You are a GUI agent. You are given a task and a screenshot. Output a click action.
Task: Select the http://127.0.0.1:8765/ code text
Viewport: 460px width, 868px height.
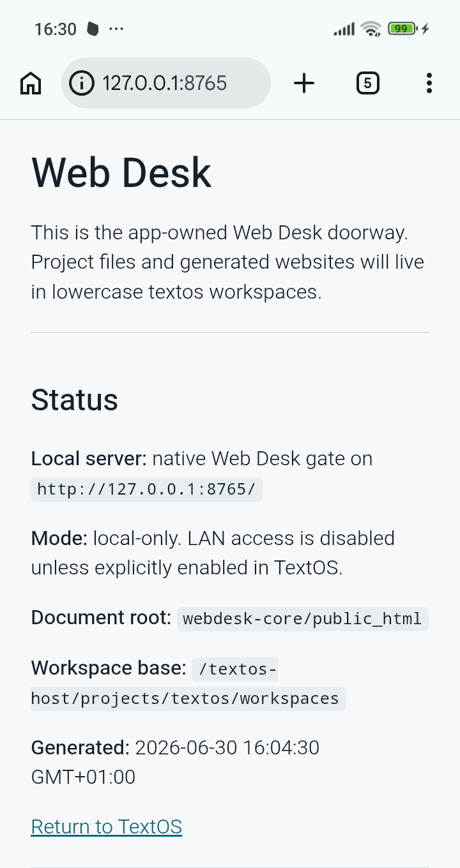146,490
